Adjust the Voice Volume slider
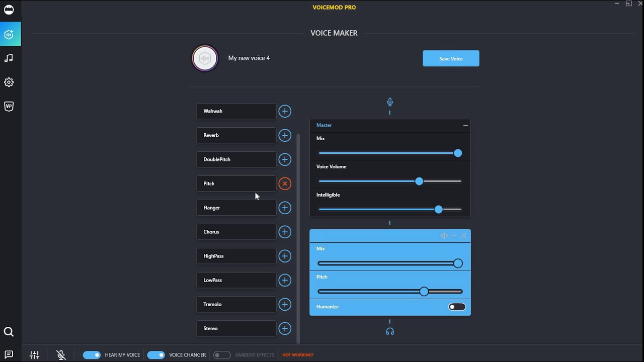The height and width of the screenshot is (362, 644). click(390, 181)
